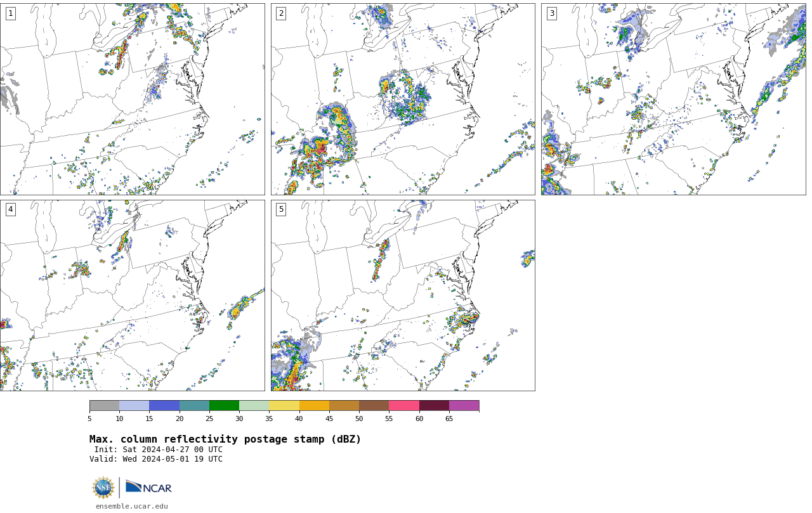Screen dimensions: 812x513
Task: Open ensemble member 2 reflectivity map
Action: (403, 99)
